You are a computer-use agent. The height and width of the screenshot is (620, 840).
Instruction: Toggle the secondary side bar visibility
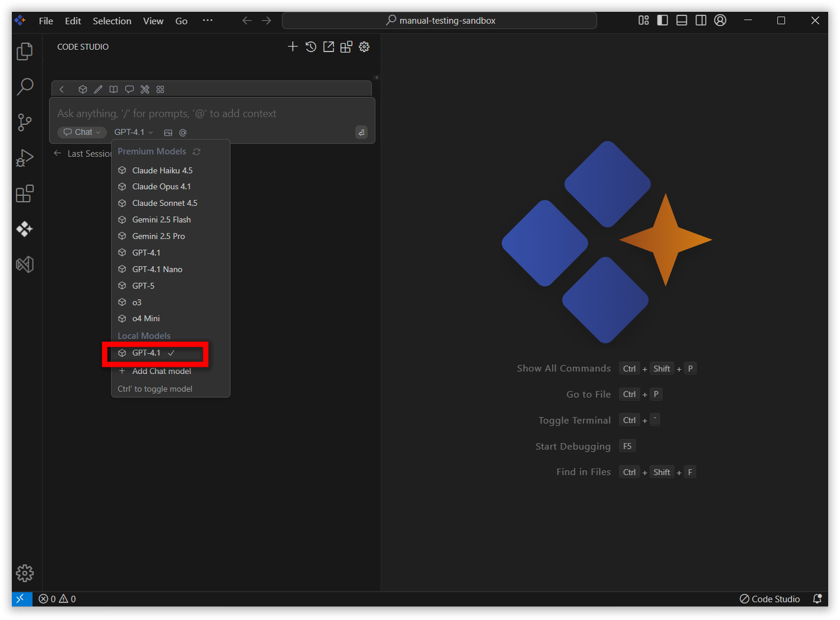point(700,20)
